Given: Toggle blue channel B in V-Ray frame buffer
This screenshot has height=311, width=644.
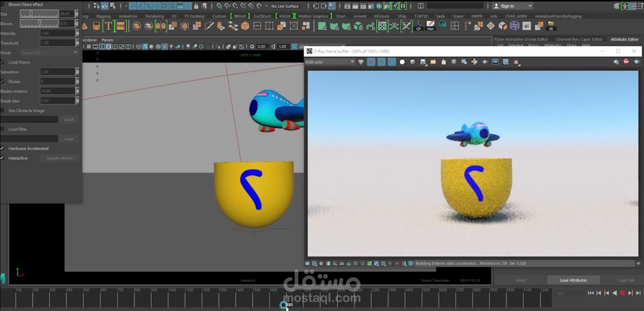Looking at the screenshot, I should tap(392, 62).
